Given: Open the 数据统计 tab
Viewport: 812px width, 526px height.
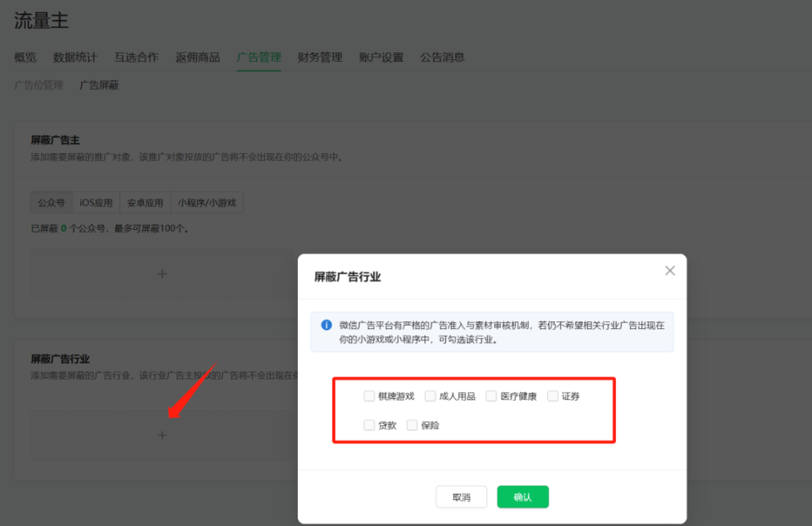Looking at the screenshot, I should [74, 57].
